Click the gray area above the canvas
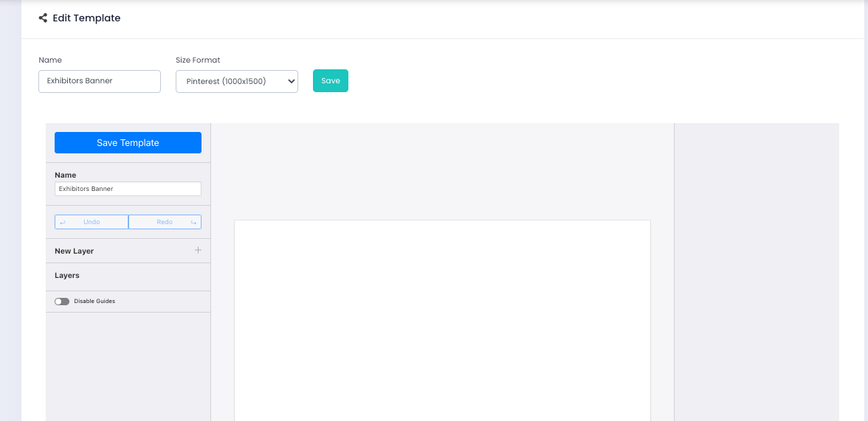The height and width of the screenshot is (421, 868). point(442,171)
